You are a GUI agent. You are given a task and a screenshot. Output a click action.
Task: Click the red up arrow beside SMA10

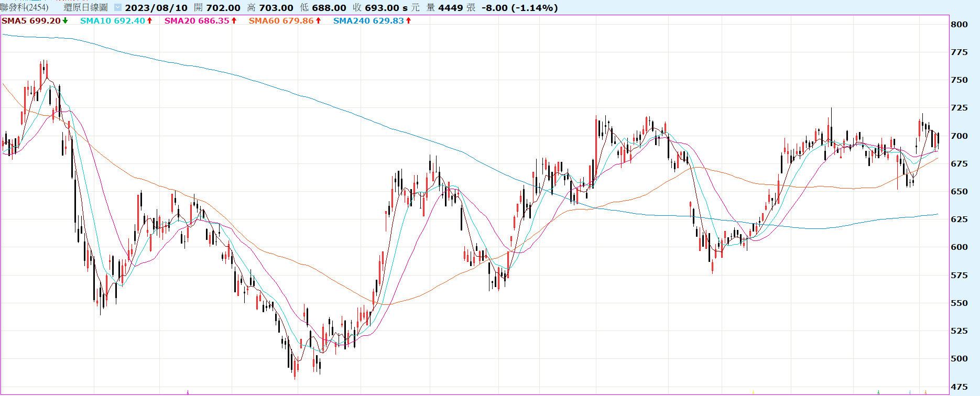(149, 21)
